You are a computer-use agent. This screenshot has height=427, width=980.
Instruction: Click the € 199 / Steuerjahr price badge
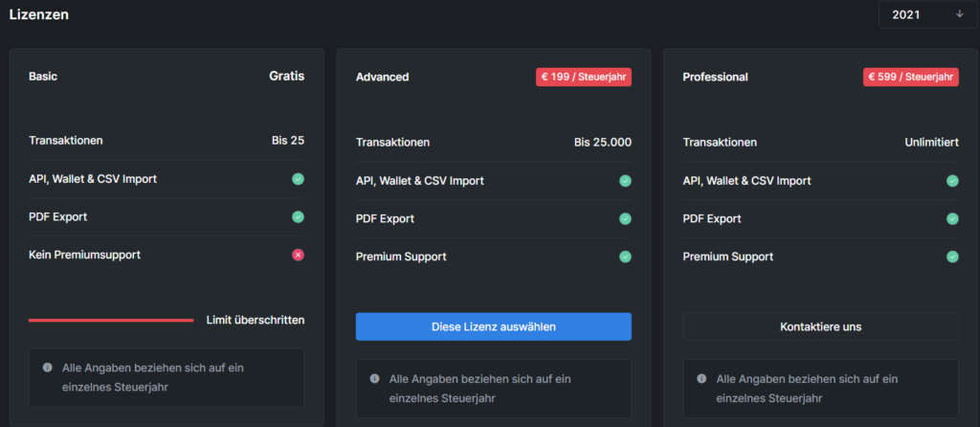(x=584, y=77)
